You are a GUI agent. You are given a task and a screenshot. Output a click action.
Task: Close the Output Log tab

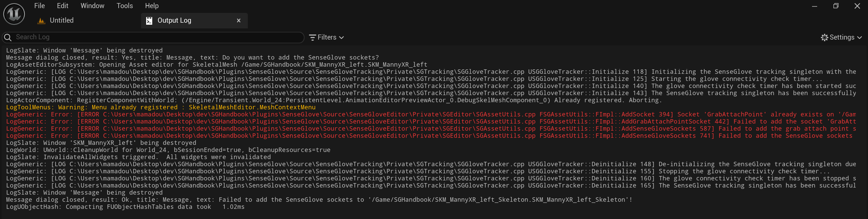click(239, 20)
